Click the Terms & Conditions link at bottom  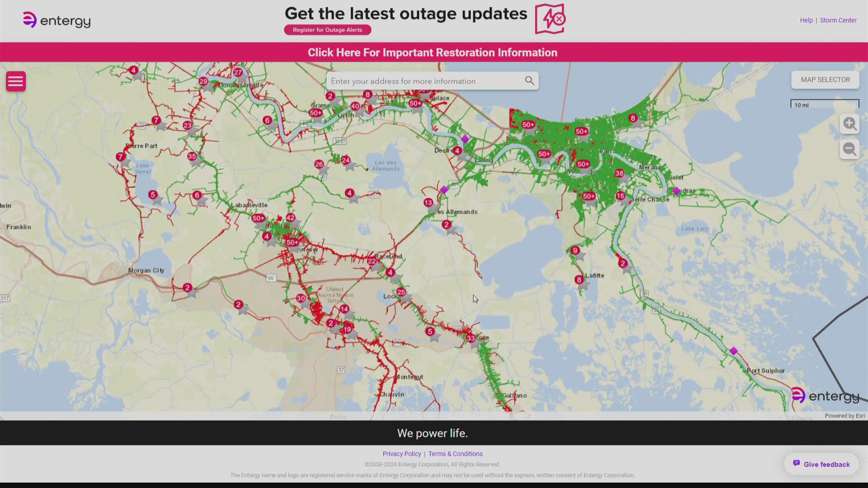tap(455, 454)
